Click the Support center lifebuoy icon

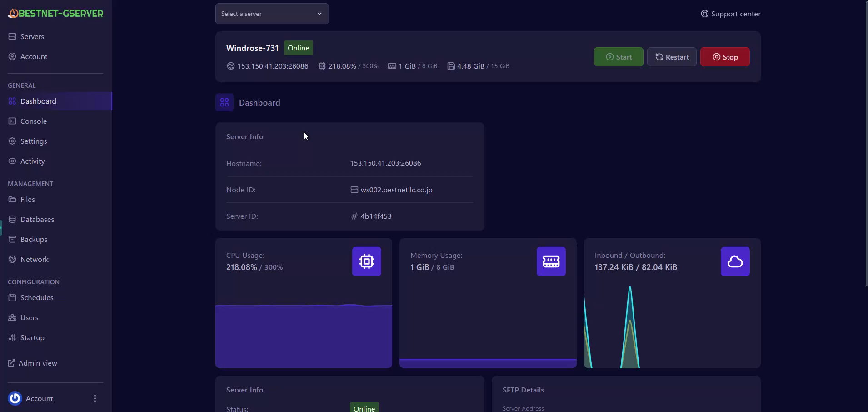point(704,14)
